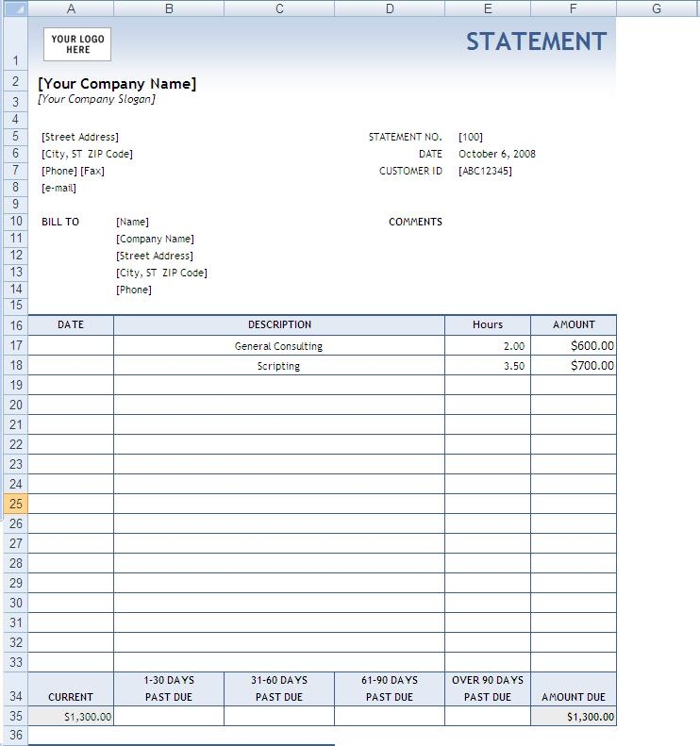
Task: Click the AMOUNT DUE $1,300.00 total cell
Action: [x=574, y=717]
